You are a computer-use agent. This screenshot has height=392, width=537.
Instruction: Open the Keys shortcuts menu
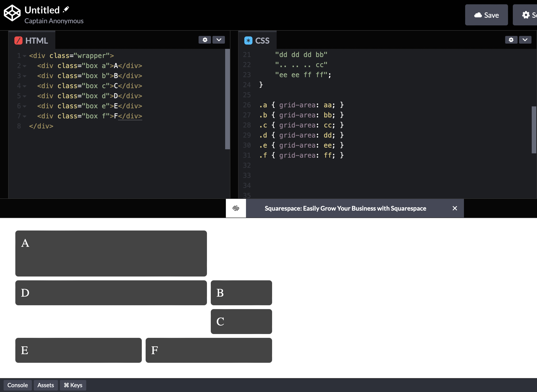click(x=73, y=385)
